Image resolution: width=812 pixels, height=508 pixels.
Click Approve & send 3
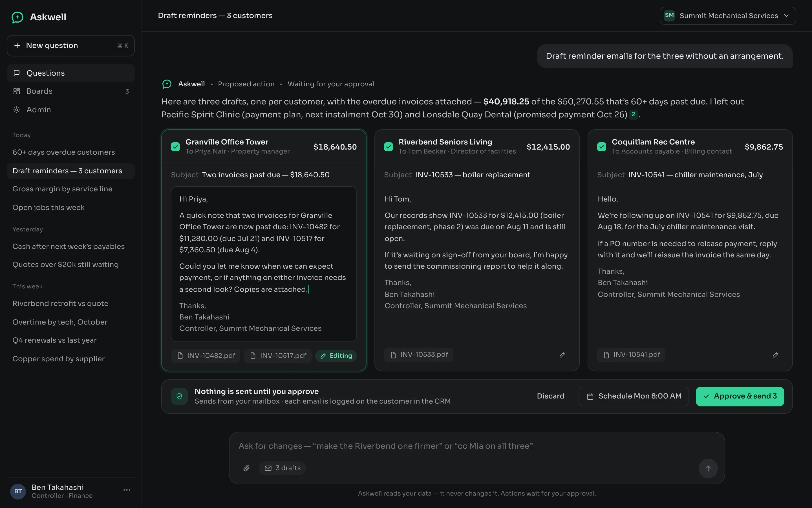pos(740,397)
